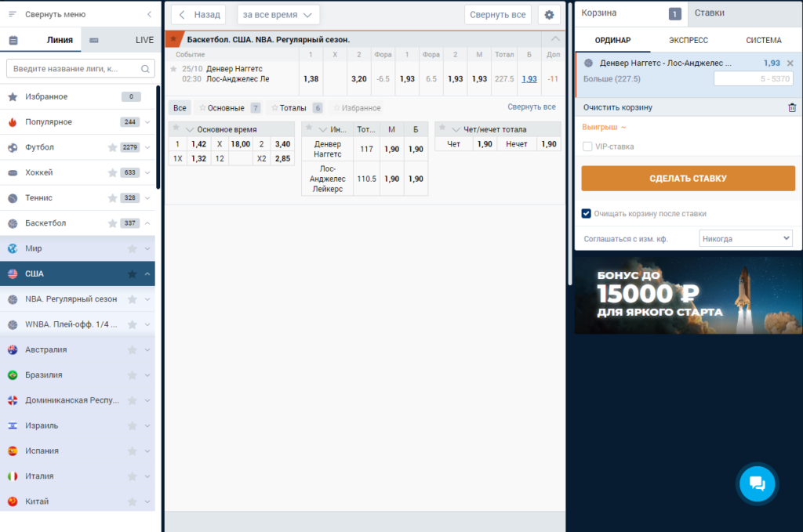Go back with Назад button
This screenshot has height=532, width=803.
tap(198, 15)
